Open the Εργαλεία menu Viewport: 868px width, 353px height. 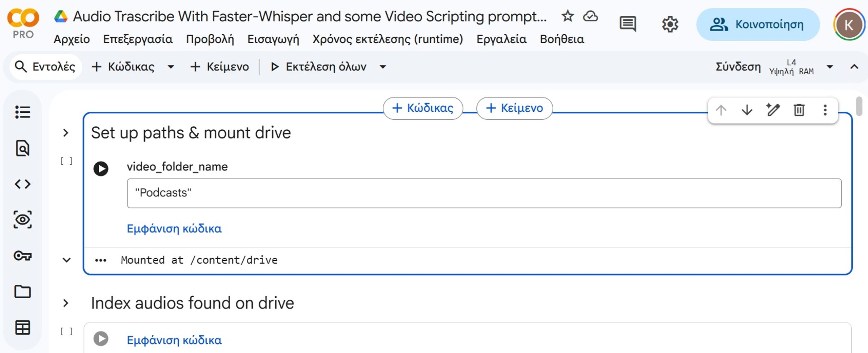[x=501, y=39]
